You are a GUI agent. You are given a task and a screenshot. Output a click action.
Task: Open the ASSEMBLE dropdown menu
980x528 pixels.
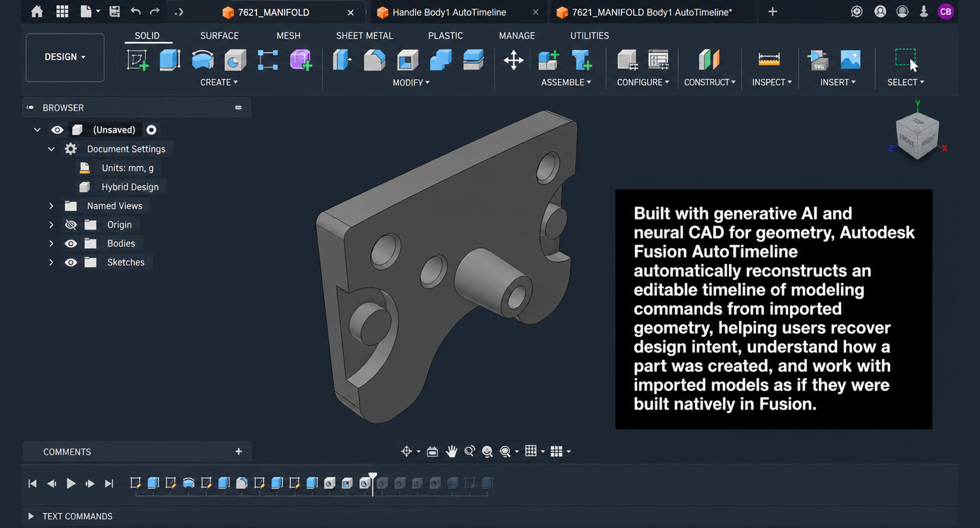pos(566,82)
